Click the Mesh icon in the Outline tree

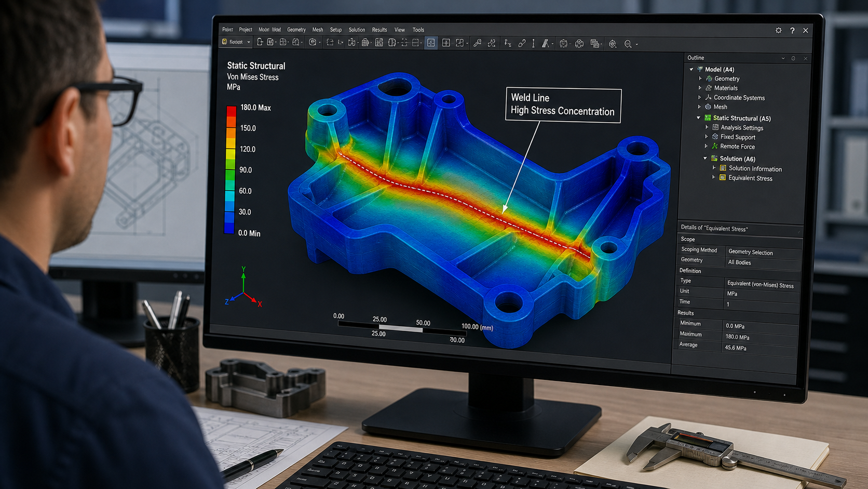(708, 107)
